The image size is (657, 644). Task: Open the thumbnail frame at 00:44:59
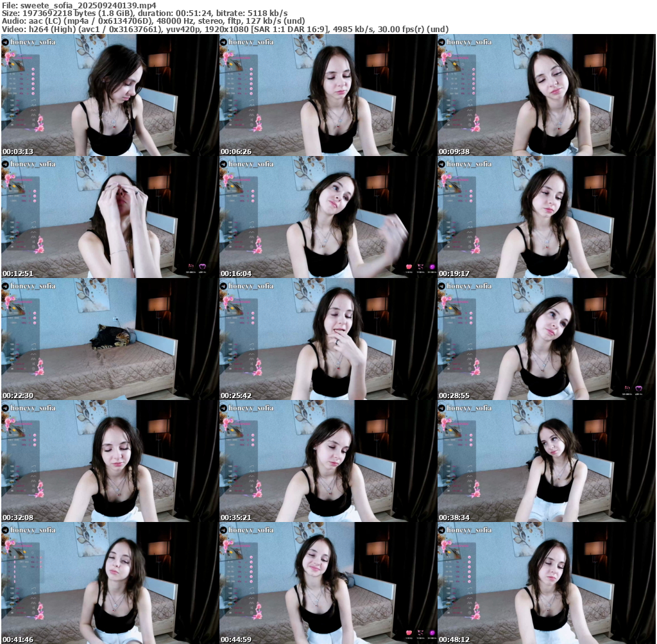point(328,583)
